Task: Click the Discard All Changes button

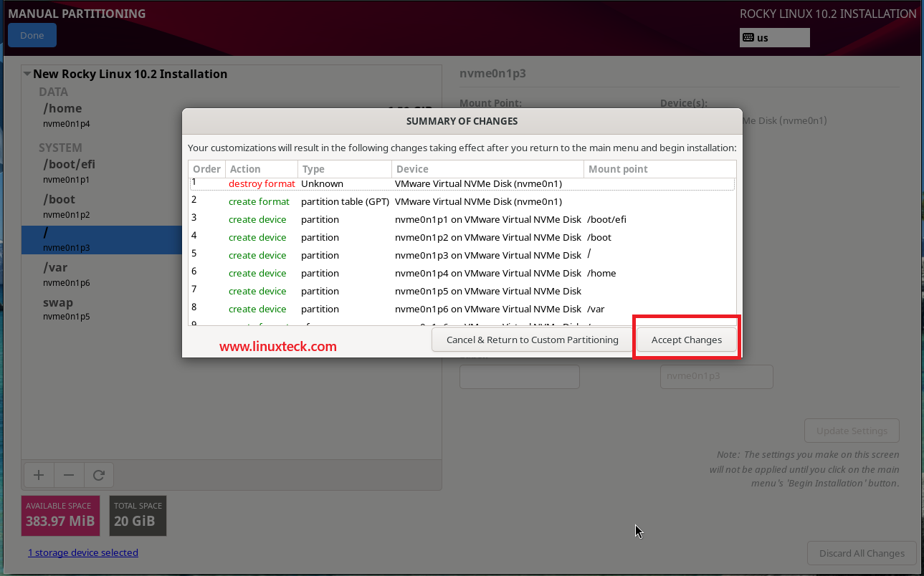Action: pyautogui.click(x=862, y=553)
